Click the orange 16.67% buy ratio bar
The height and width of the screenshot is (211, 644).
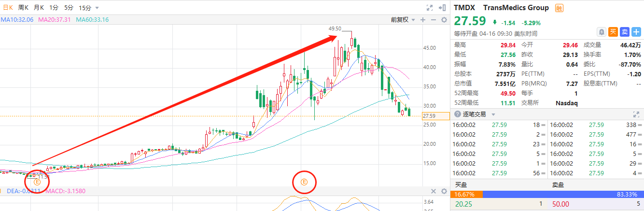pos(466,194)
